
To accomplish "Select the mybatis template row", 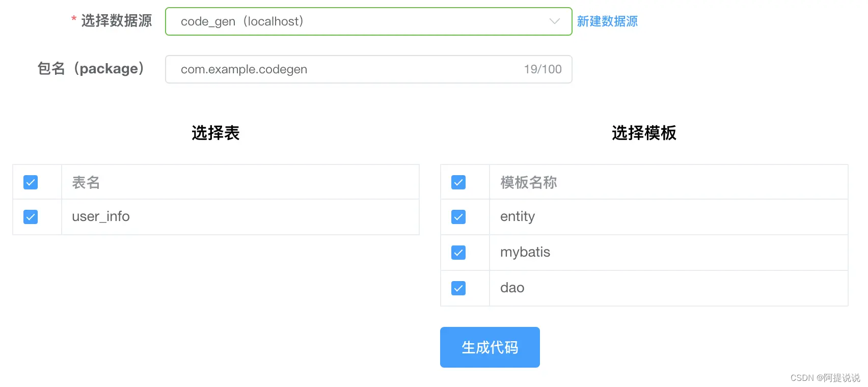I will click(525, 253).
